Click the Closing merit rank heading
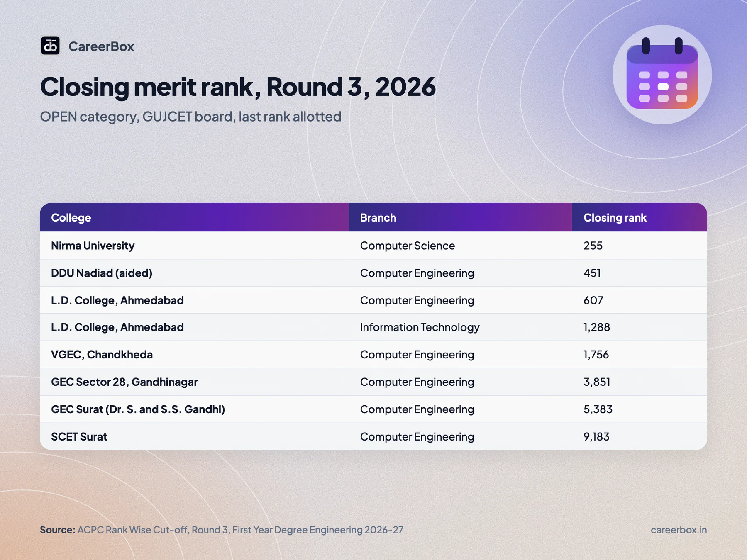This screenshot has height=560, width=747. coord(238,87)
